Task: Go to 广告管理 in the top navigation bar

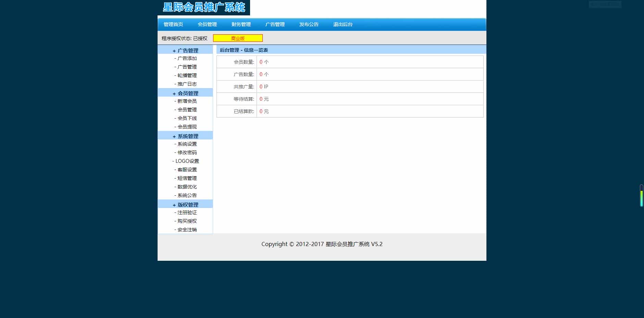Action: point(275,24)
